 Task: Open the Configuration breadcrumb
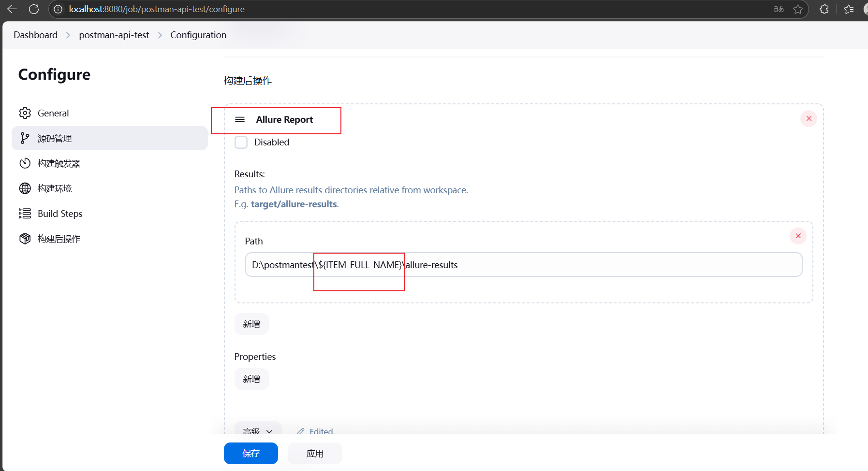coord(198,35)
